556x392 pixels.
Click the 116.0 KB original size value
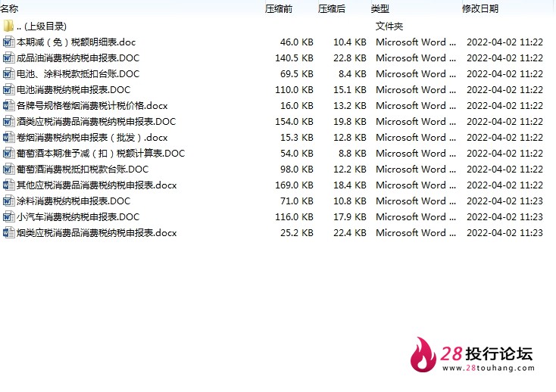294,217
